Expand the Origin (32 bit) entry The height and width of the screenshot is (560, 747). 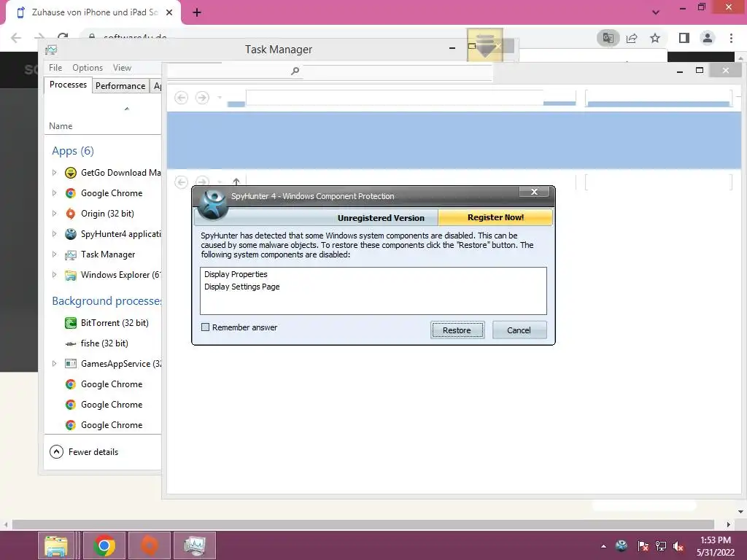tap(54, 214)
